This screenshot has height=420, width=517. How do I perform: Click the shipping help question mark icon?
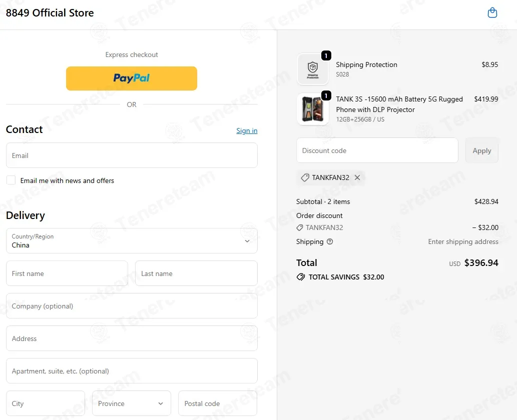pos(330,241)
